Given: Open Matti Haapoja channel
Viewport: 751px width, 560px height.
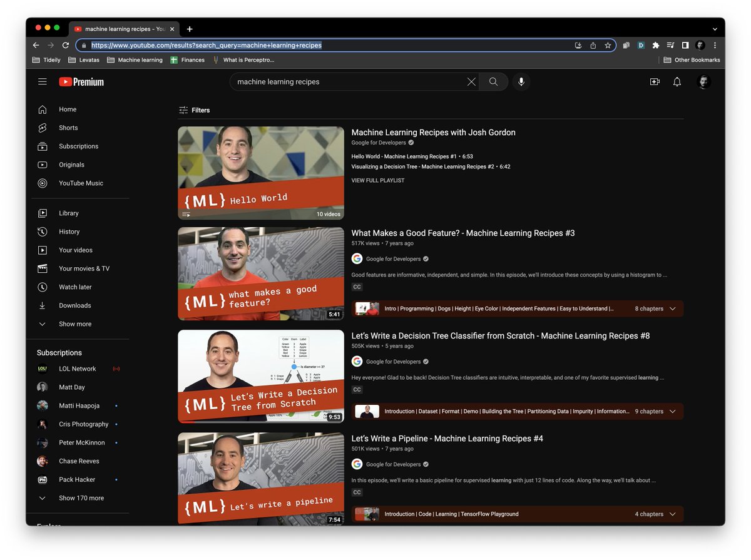Looking at the screenshot, I should pos(78,405).
